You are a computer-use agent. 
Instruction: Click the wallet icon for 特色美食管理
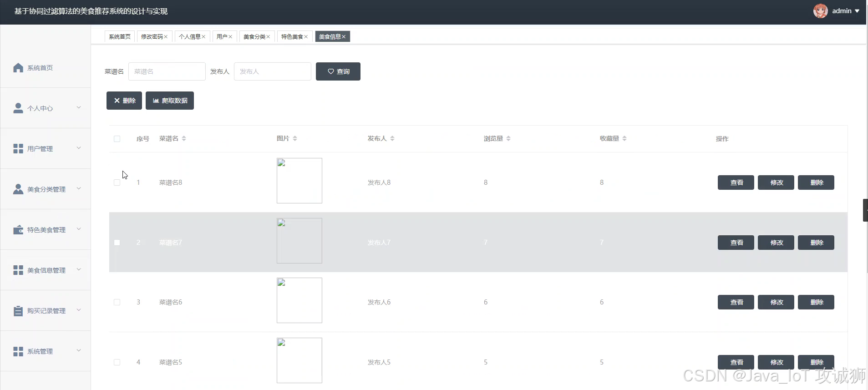click(x=18, y=230)
